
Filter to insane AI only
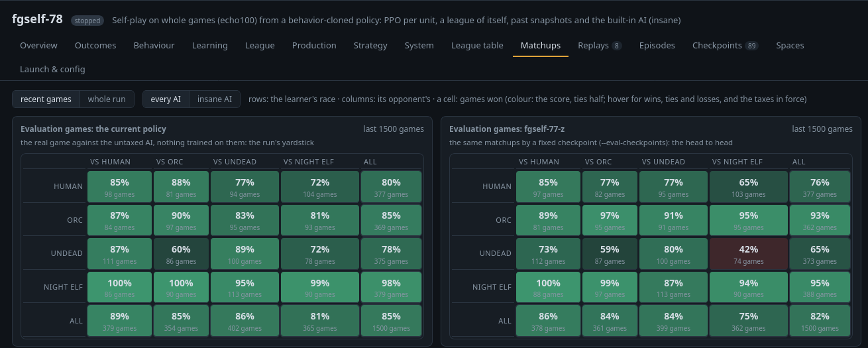coord(215,99)
